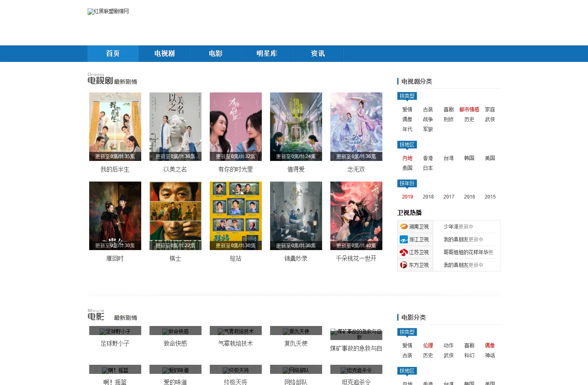Filter TV dramas by year 2015
588x385 pixels.
click(490, 197)
